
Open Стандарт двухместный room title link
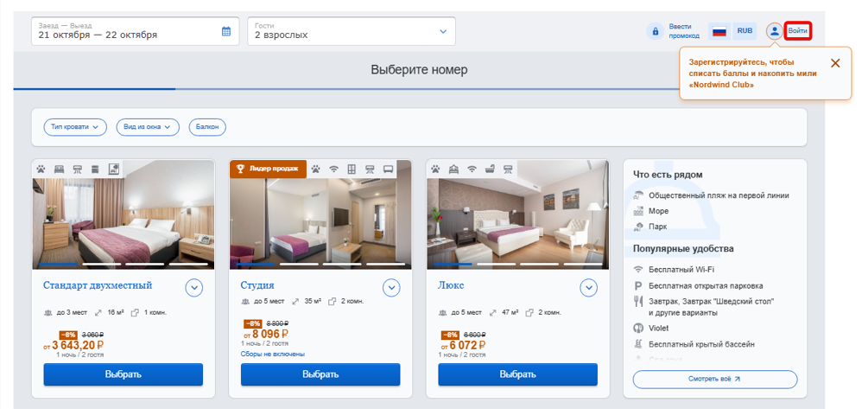pyautogui.click(x=98, y=285)
